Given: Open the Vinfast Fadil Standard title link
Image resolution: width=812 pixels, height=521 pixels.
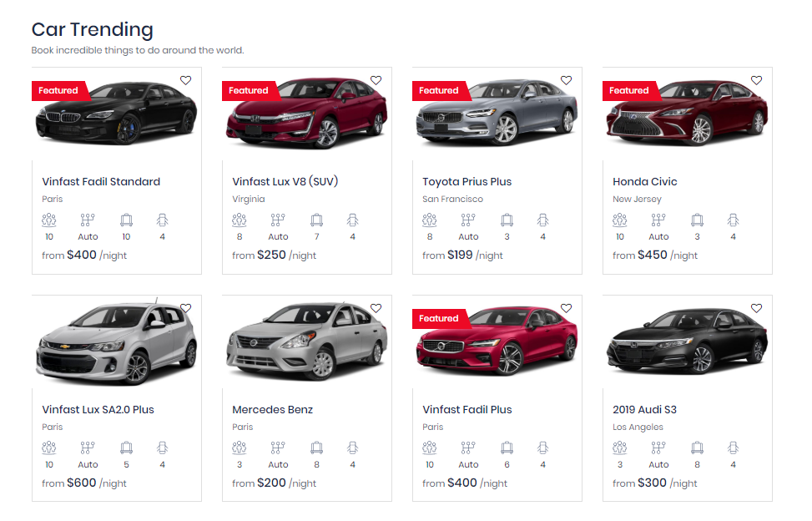Looking at the screenshot, I should 101,182.
